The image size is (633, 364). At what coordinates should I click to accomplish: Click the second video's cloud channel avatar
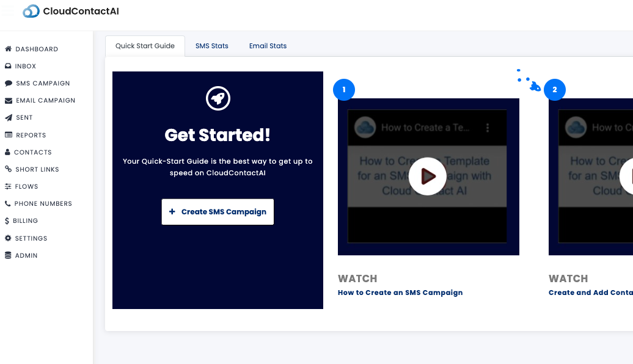576,128
